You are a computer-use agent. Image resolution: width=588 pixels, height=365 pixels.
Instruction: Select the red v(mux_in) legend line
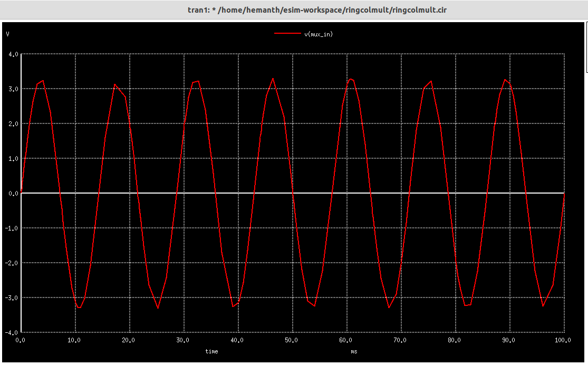click(x=287, y=33)
